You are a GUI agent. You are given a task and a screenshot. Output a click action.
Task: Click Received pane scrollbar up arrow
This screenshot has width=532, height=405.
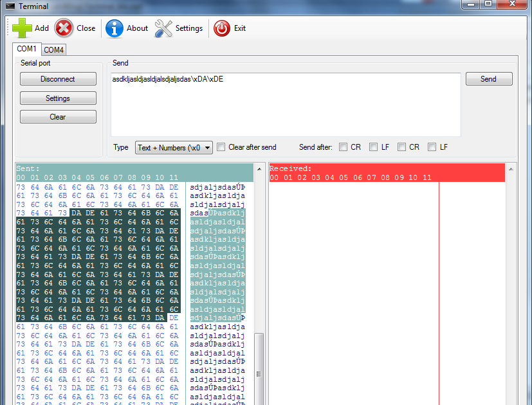(511, 169)
